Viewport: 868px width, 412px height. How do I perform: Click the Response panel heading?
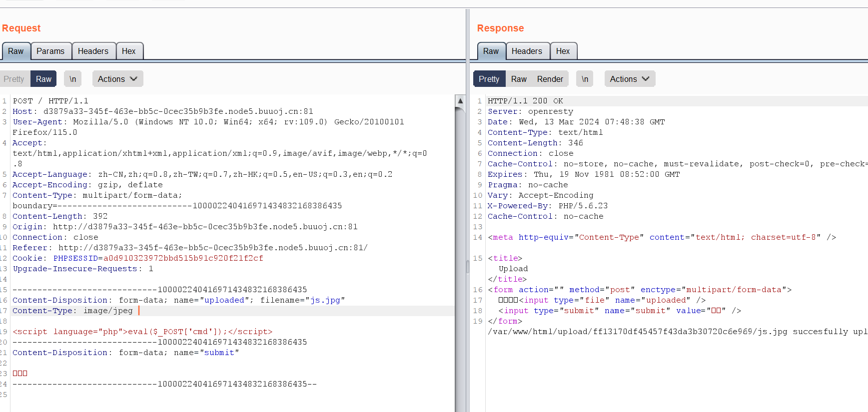[500, 28]
